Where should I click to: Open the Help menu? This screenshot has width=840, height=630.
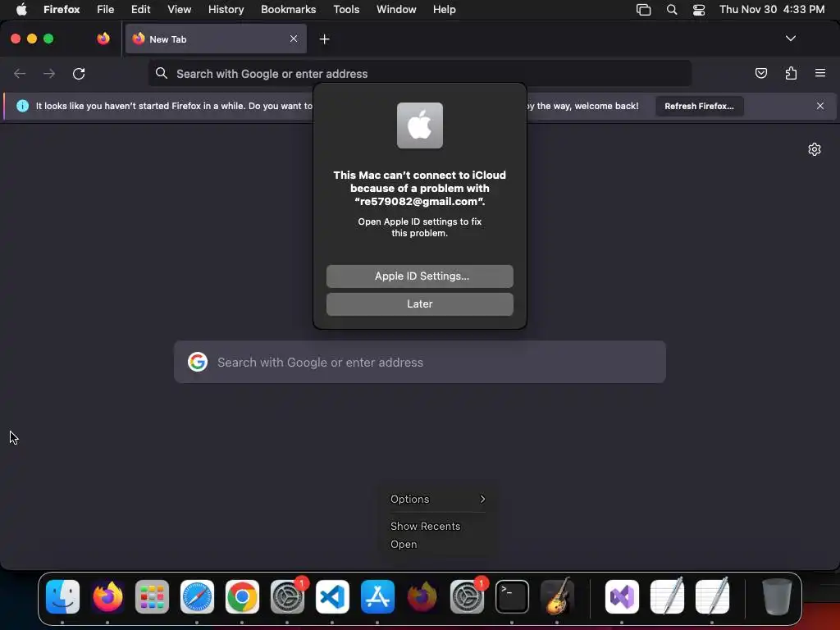click(444, 10)
